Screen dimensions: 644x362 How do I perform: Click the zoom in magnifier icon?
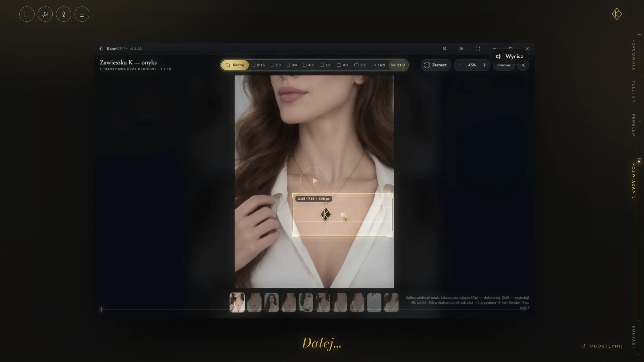point(461,49)
